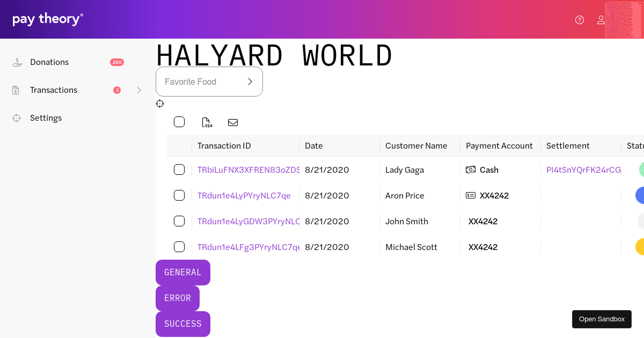Viewport: 644px width, 338px height.
Task: Open transaction TRdun1e4LyPYryNLC7qe link
Action: [x=244, y=195]
